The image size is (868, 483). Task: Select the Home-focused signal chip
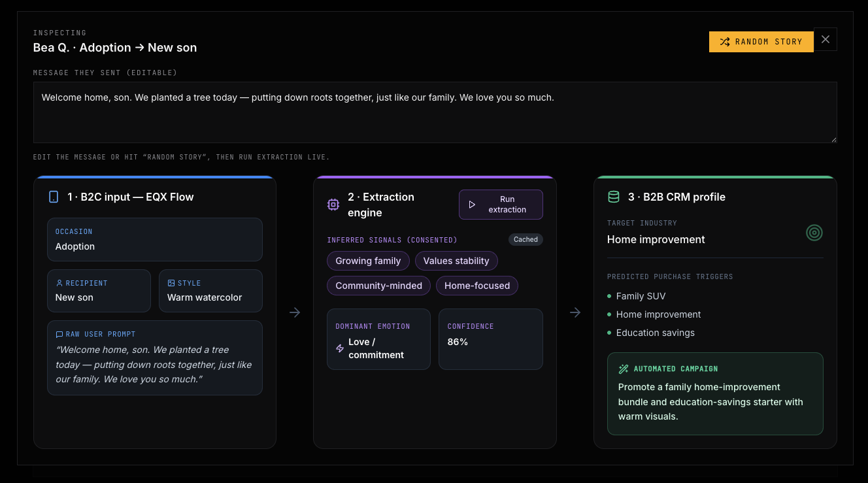click(x=477, y=286)
